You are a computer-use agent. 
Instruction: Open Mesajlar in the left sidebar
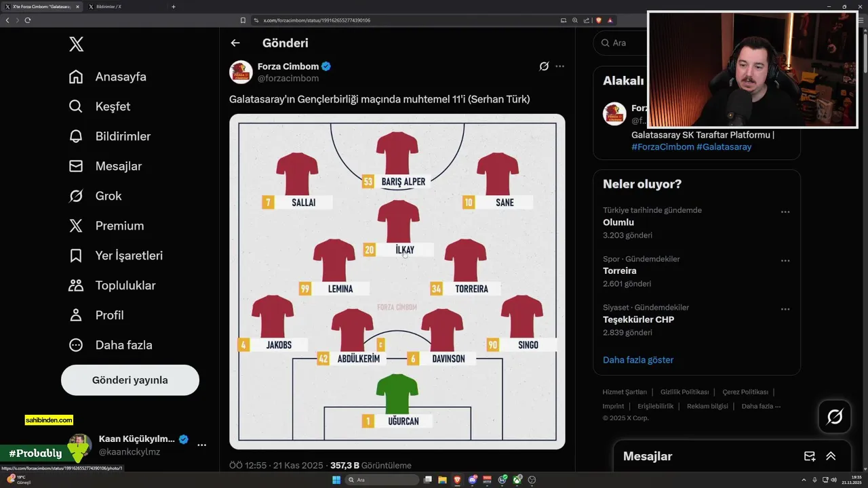click(x=105, y=166)
